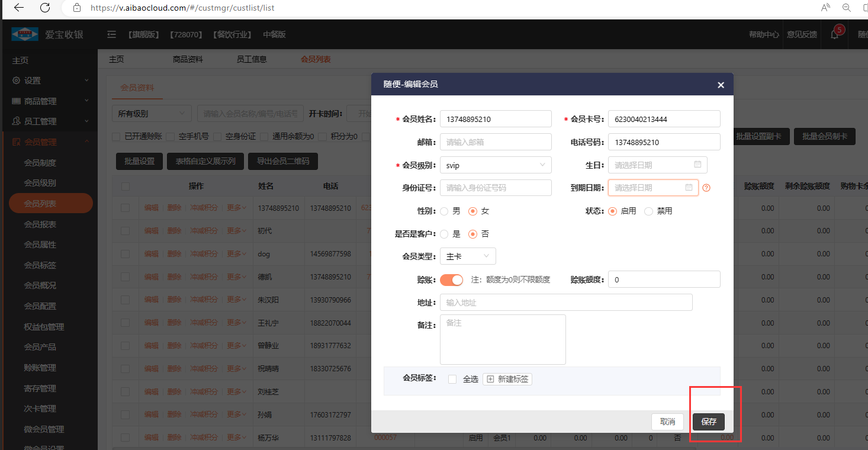Click the notification bell icon

click(835, 35)
